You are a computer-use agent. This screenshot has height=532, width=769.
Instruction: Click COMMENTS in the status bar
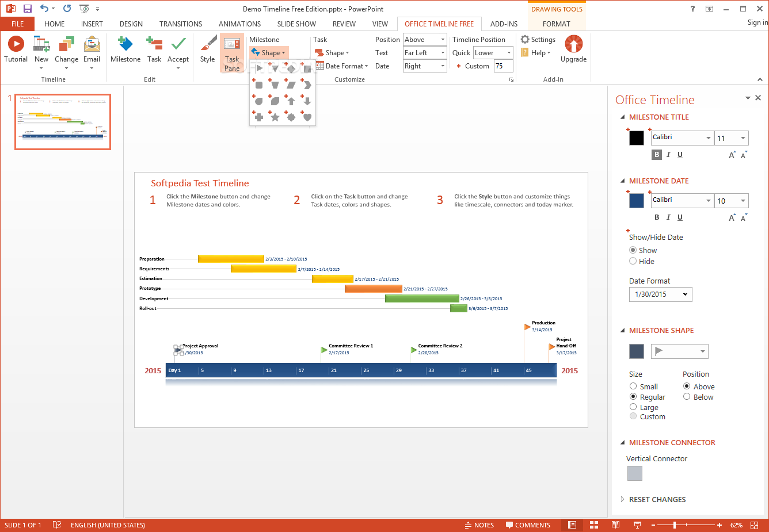(x=528, y=525)
